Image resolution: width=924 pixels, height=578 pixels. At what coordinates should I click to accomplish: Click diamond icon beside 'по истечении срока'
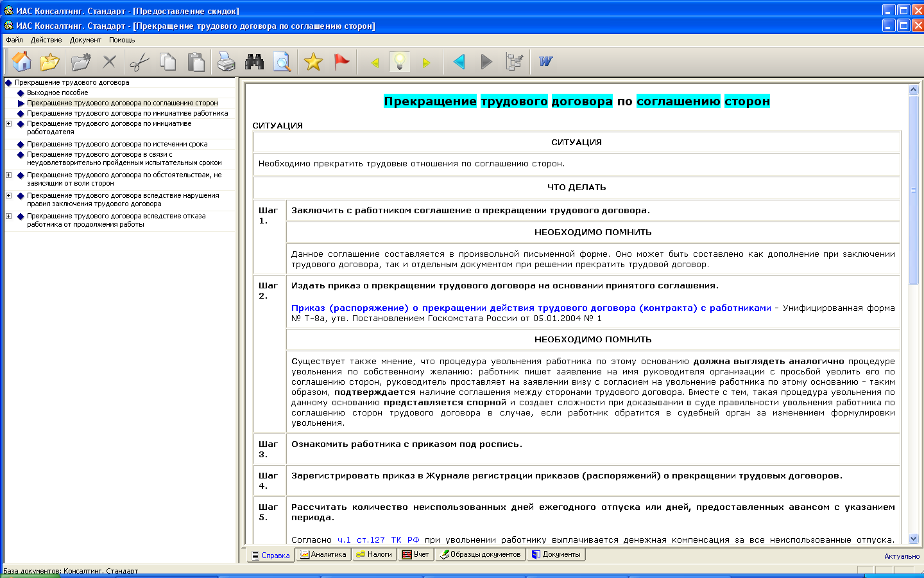pos(21,144)
